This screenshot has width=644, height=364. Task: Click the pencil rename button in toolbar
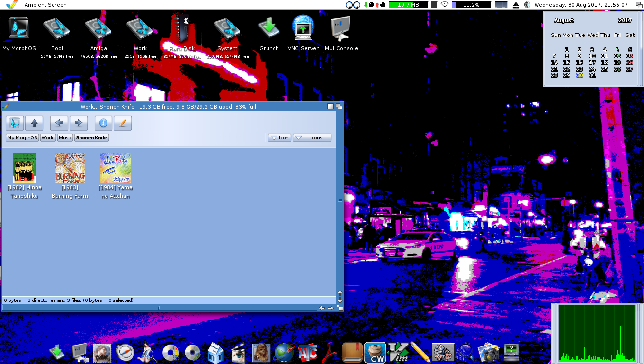122,123
